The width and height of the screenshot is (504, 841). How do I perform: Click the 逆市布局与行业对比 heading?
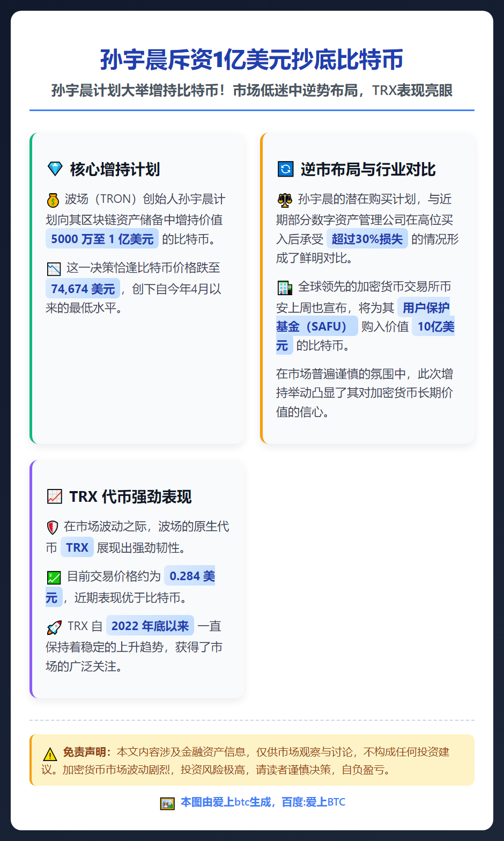(x=368, y=170)
